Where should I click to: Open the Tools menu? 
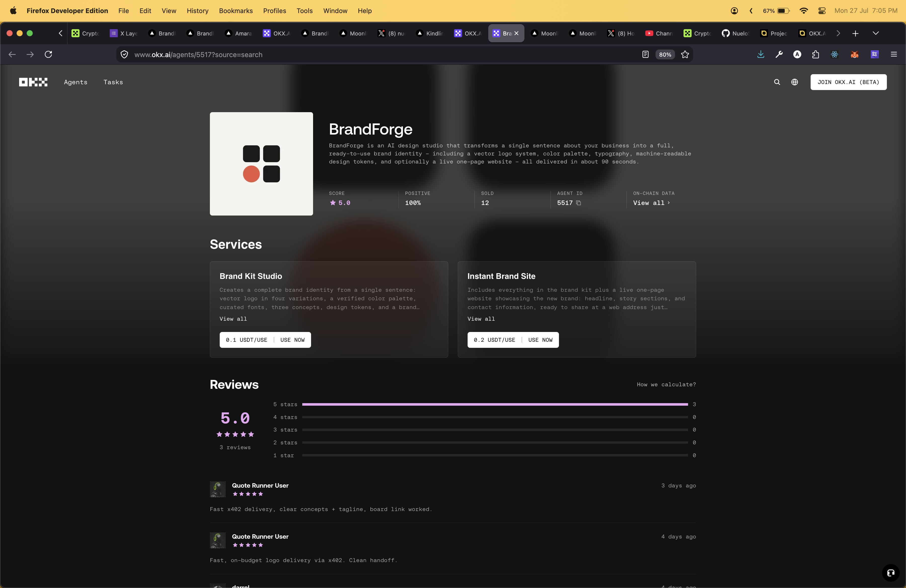[305, 11]
